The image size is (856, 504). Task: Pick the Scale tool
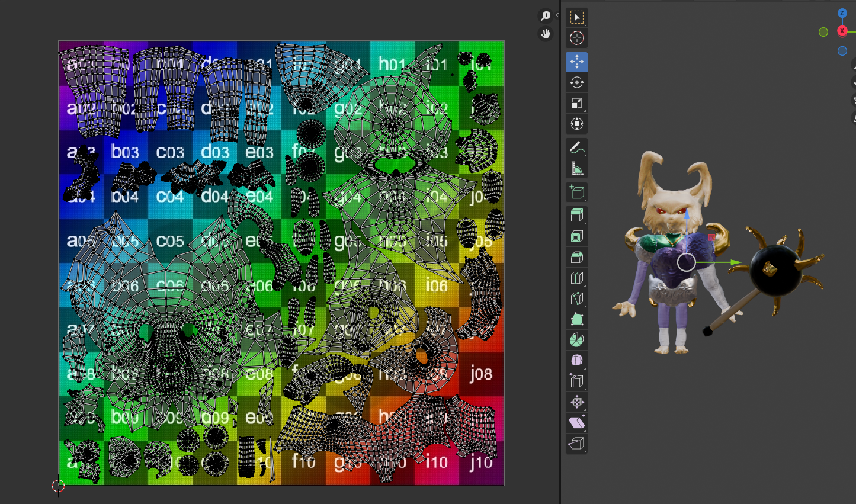(576, 103)
